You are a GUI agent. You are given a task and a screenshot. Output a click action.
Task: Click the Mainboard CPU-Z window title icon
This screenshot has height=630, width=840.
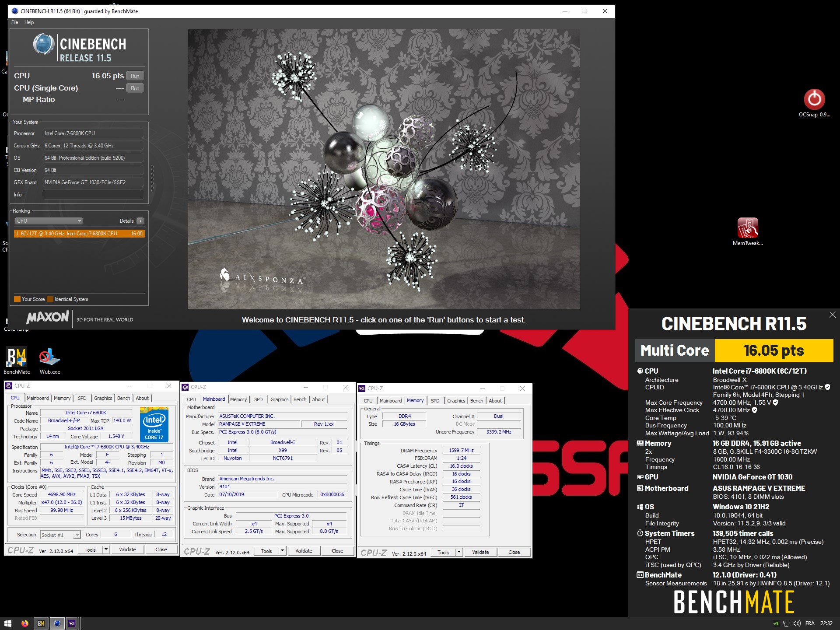click(185, 387)
